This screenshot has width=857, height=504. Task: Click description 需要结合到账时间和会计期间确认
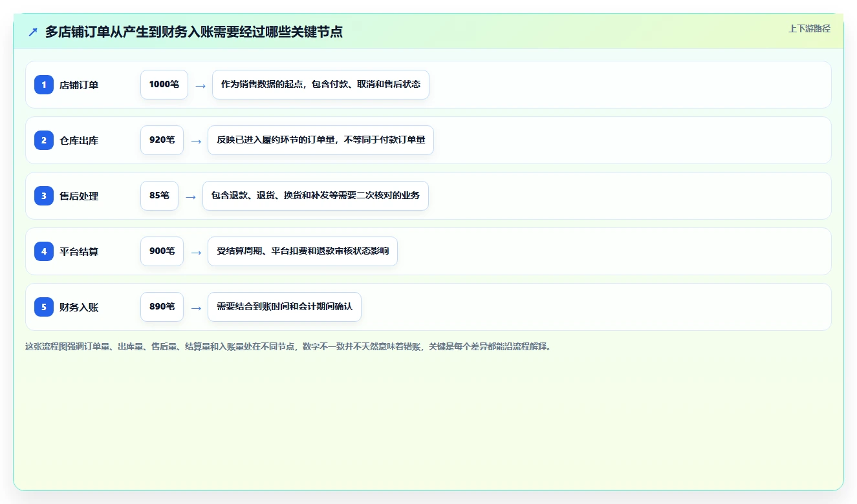[x=285, y=307]
